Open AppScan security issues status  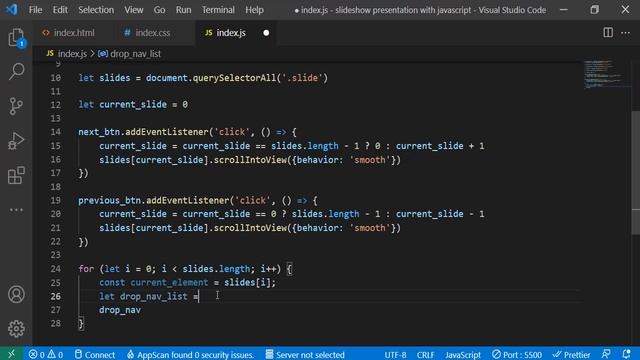tap(190, 354)
